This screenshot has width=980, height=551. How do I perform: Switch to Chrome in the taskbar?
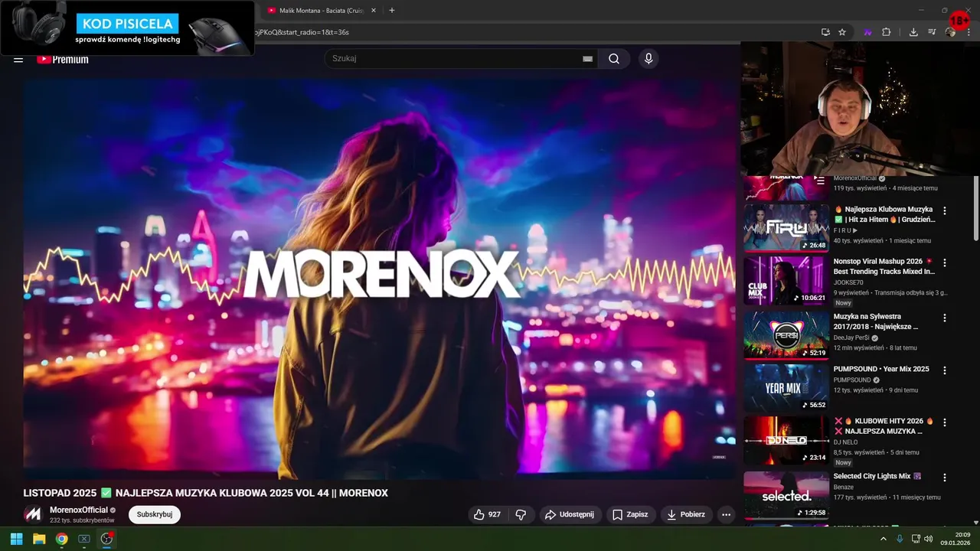click(61, 539)
